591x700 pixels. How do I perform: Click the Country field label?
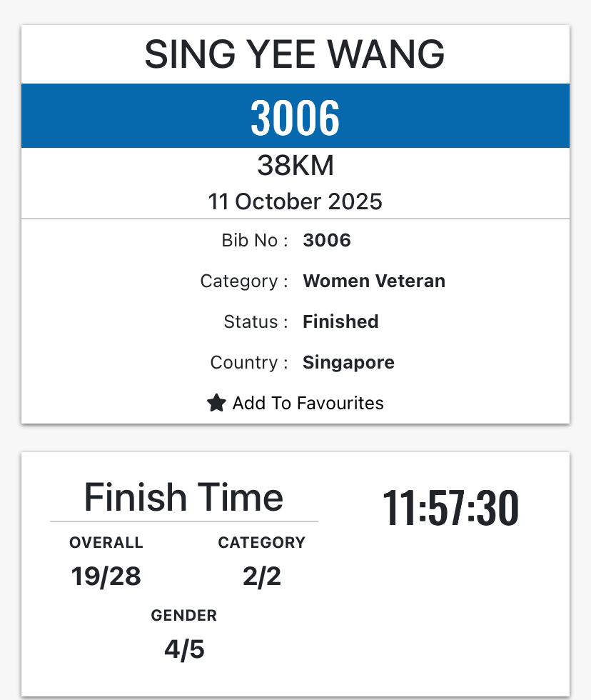point(248,362)
